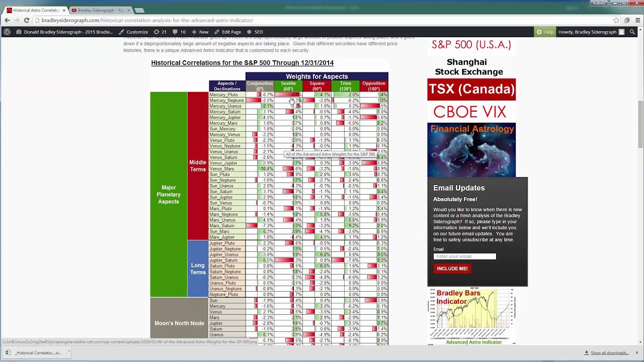Click Show all downloads link
Screen dimensions: 644x362
[610, 353]
